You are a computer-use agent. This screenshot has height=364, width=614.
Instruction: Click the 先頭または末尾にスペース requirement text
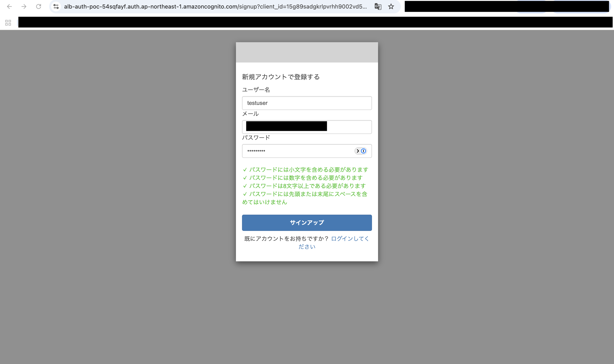click(x=305, y=198)
